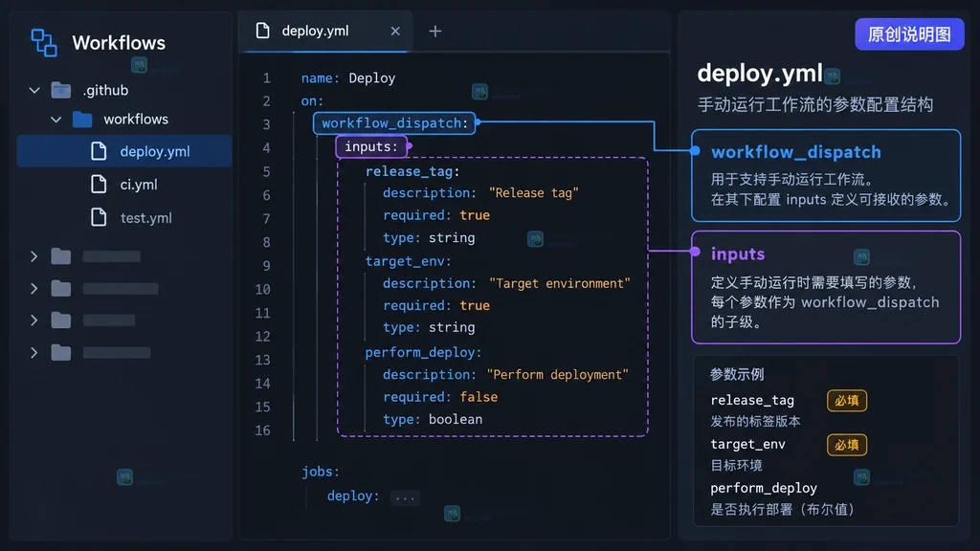Click the workflows folder icon

click(x=82, y=120)
